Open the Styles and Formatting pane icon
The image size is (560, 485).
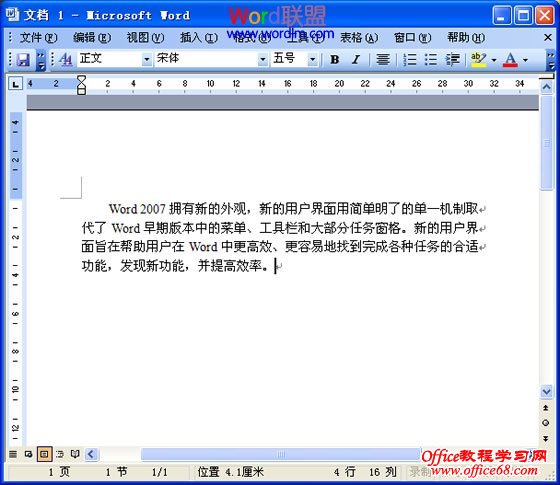[x=66, y=60]
